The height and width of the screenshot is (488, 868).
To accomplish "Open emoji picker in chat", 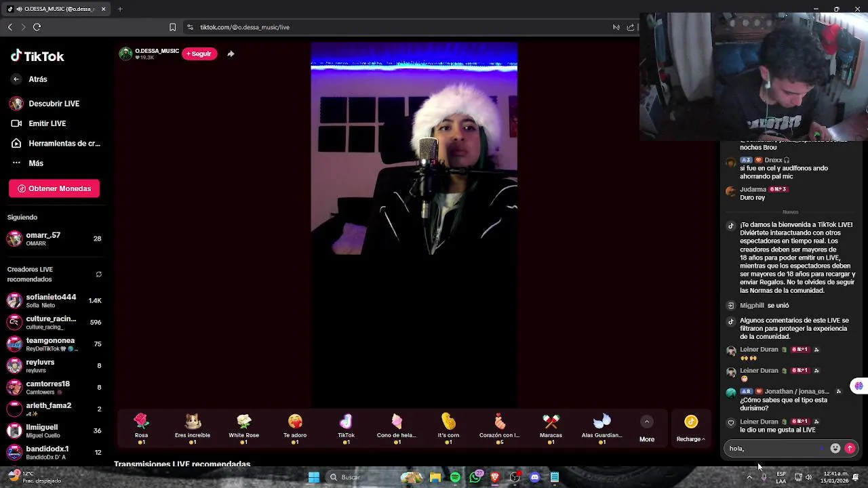I will [835, 448].
